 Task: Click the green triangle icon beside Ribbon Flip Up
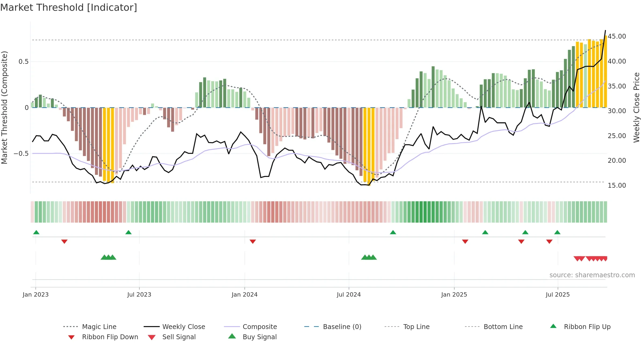click(553, 326)
